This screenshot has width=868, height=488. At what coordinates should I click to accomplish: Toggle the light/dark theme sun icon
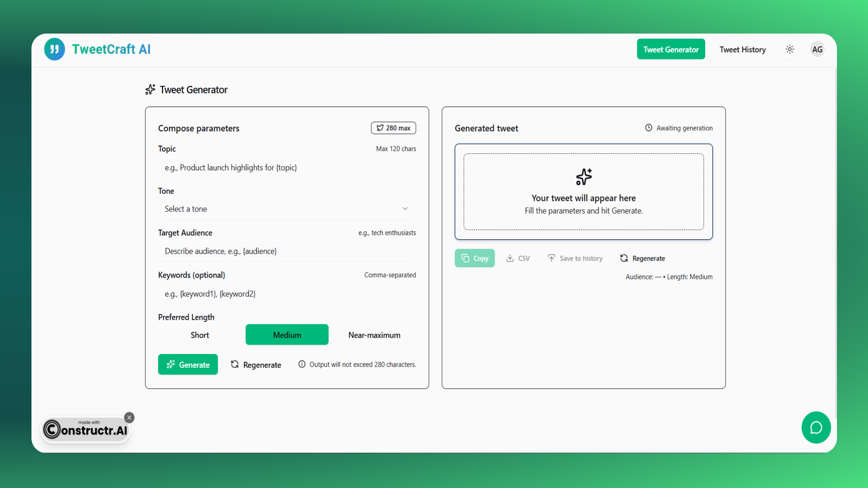790,49
